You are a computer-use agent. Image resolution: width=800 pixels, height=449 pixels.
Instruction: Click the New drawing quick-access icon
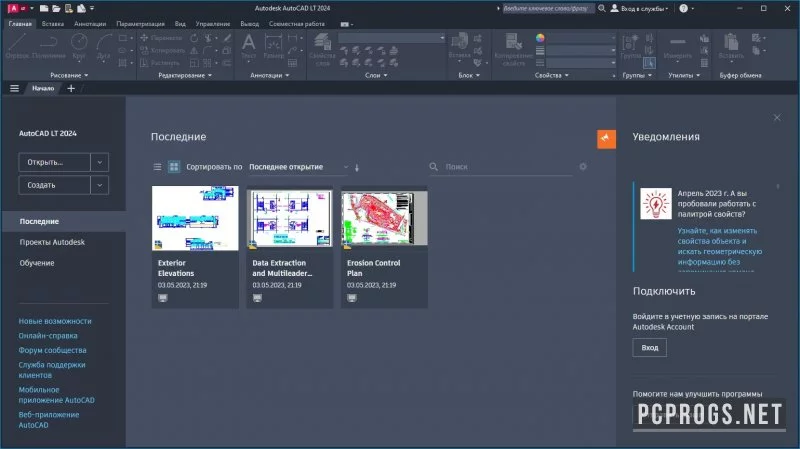(x=44, y=8)
